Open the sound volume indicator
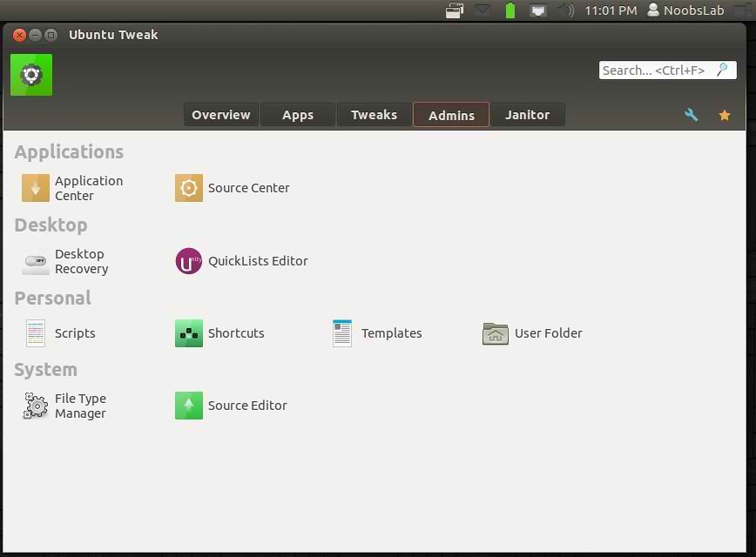This screenshot has width=756, height=557. tap(566, 10)
